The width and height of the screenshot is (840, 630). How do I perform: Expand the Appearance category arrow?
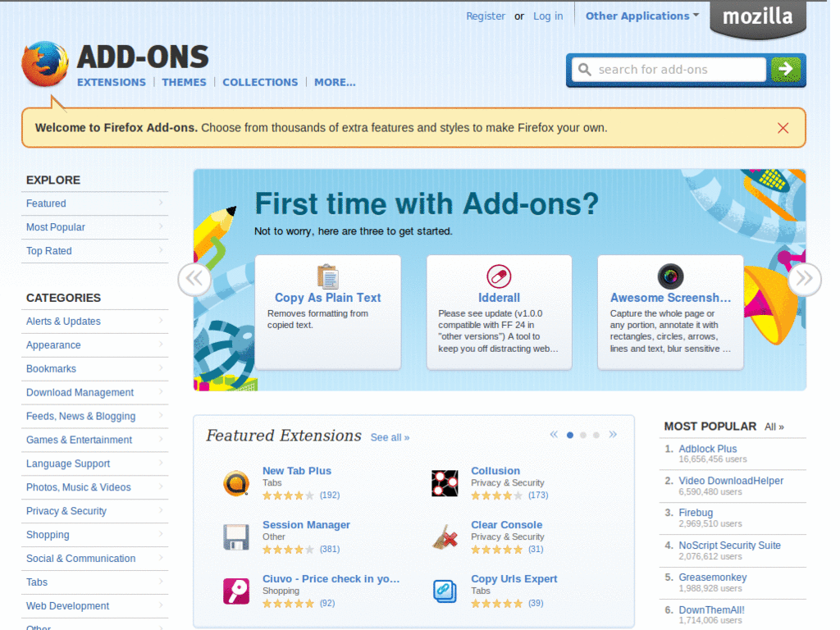(161, 344)
